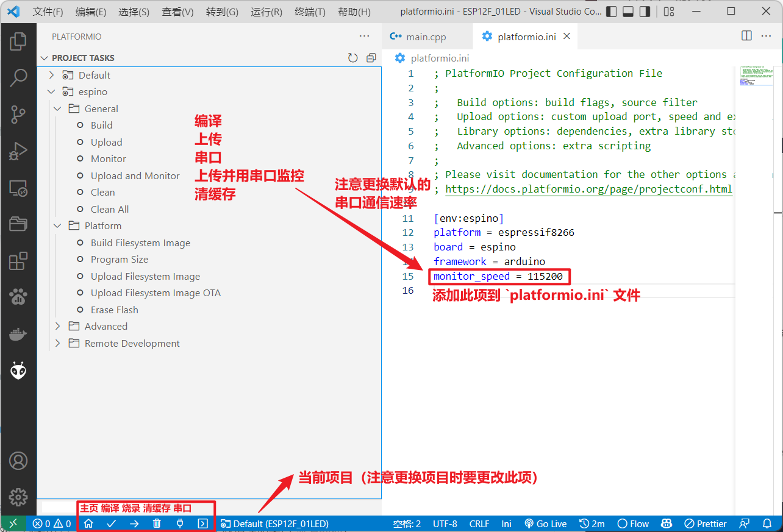Screen dimensions: 783x532
Task: Collapse the Platform folder
Action: coord(58,225)
